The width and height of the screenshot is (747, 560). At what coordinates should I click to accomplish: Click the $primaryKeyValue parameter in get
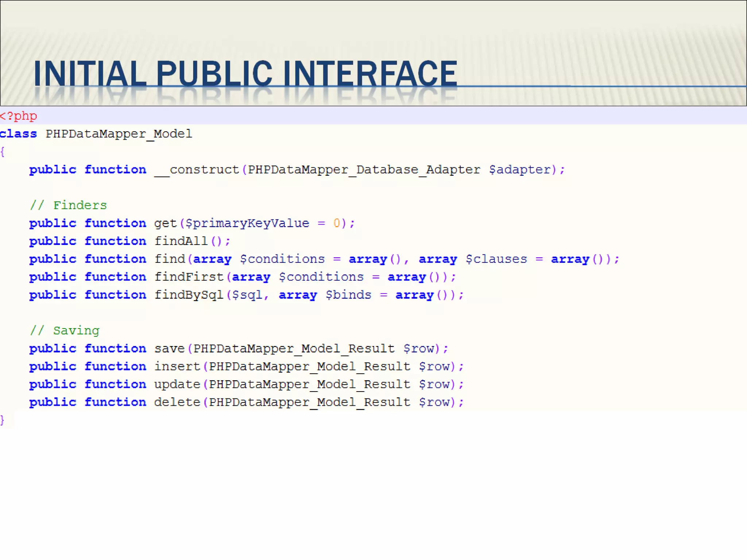click(x=247, y=223)
